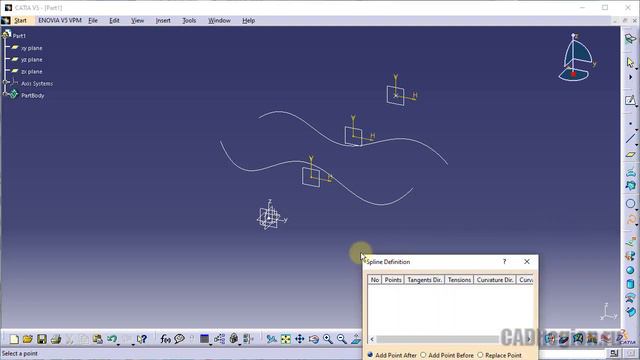Open the Undo history dropdown arrow

click(118, 344)
